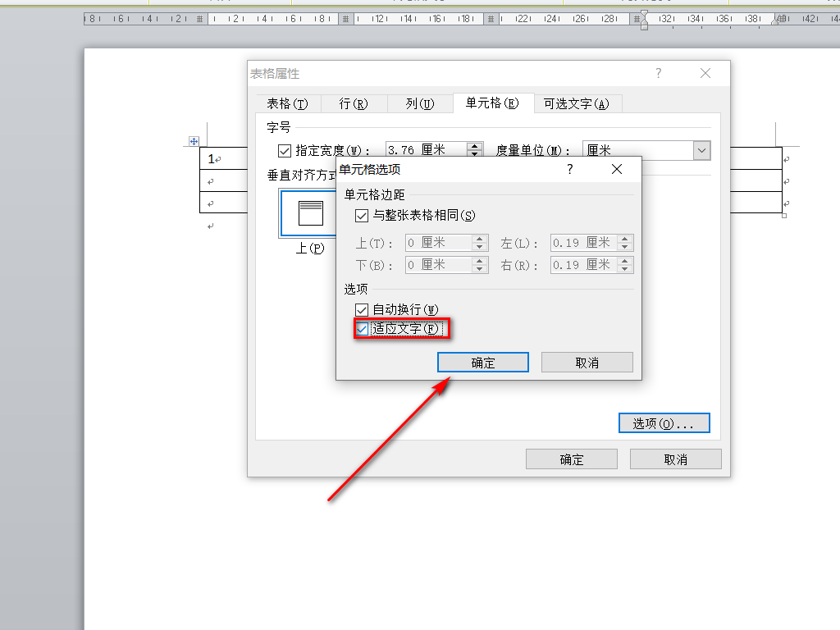The height and width of the screenshot is (630, 840).
Task: Uncheck 与整张表格相同 checkbox
Action: click(362, 216)
